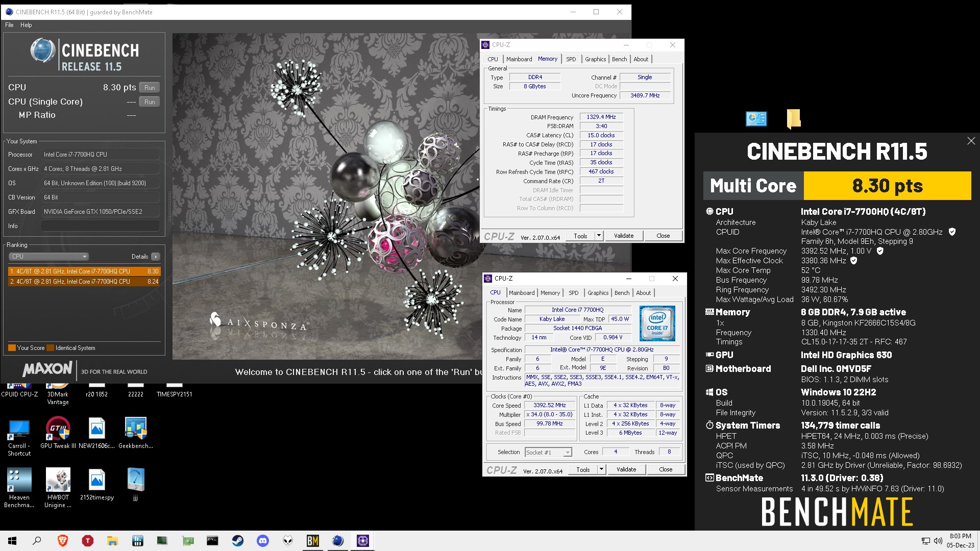Open the blue equalizer bars taskbar icon
The height and width of the screenshot is (551, 980).
point(137,541)
